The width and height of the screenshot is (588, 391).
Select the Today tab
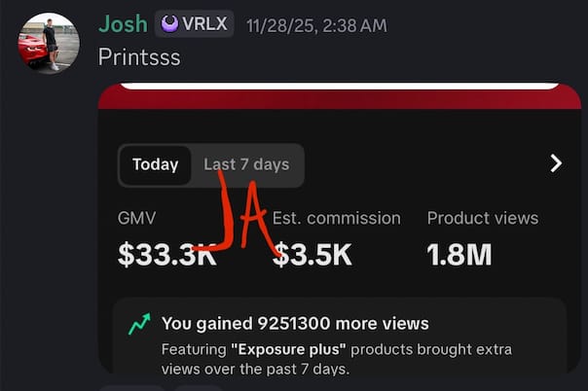(x=155, y=164)
